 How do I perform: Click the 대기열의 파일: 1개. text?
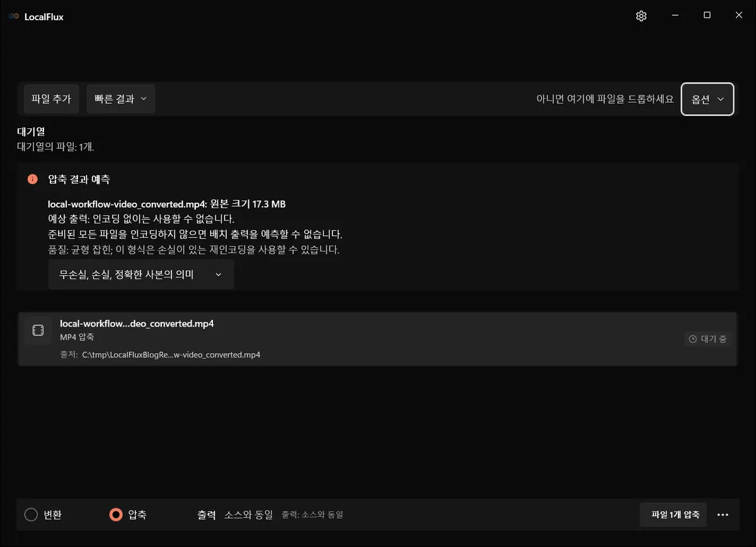click(x=55, y=147)
